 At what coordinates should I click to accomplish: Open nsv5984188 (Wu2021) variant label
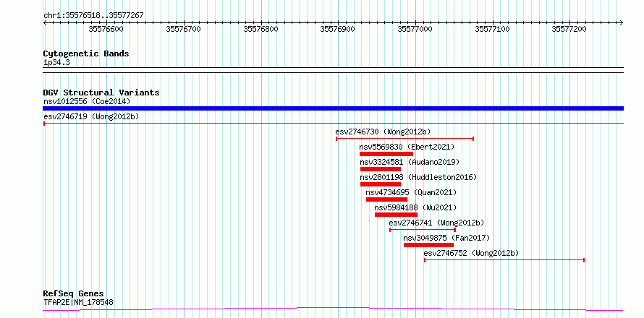415,207
